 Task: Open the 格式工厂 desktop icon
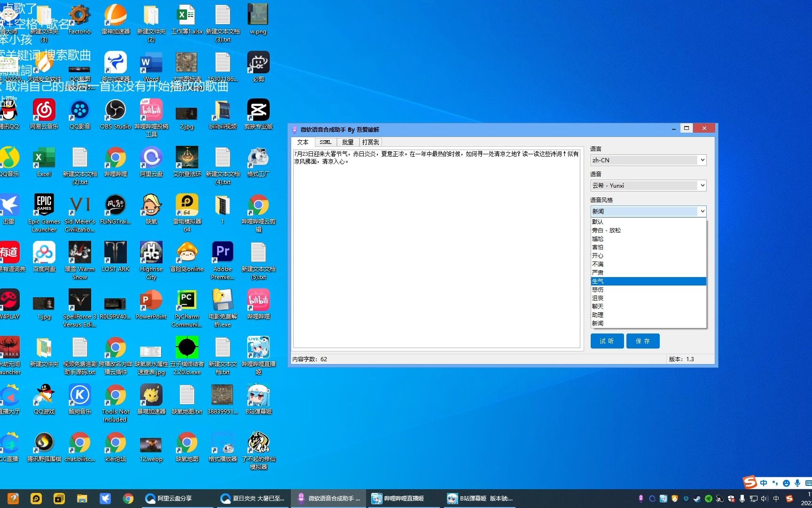coord(258,162)
